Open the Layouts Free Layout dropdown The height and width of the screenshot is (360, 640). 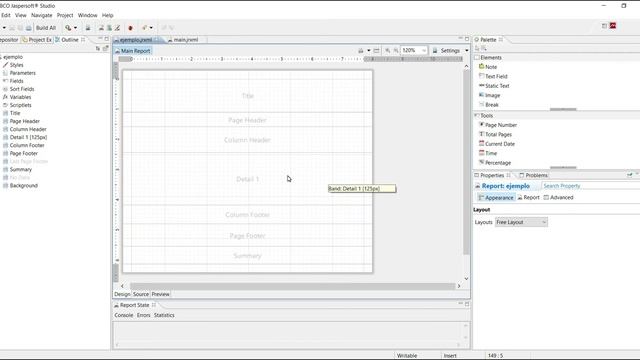[521, 222]
